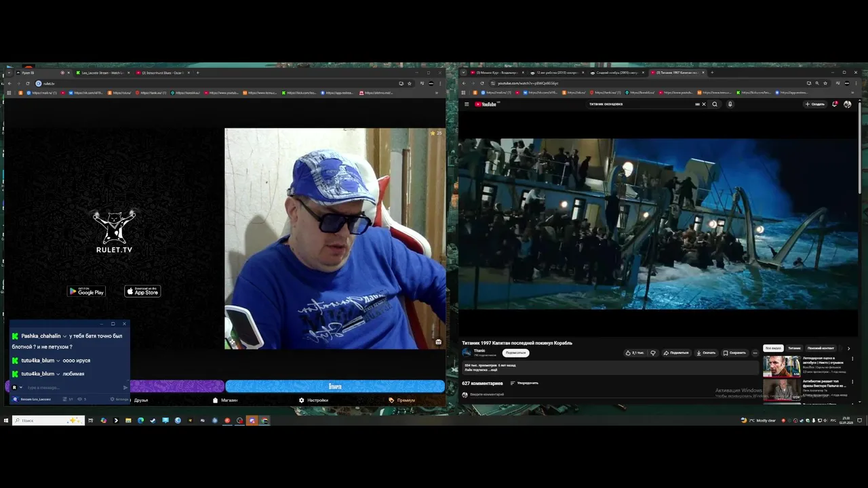The width and height of the screenshot is (868, 488).
Task: Subscribe to the Titanic channel
Action: (515, 352)
